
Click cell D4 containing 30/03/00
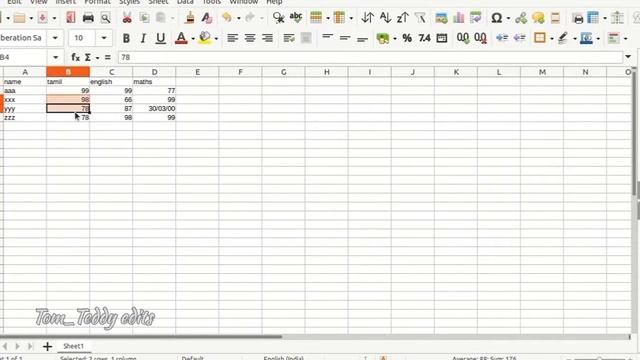click(x=154, y=109)
